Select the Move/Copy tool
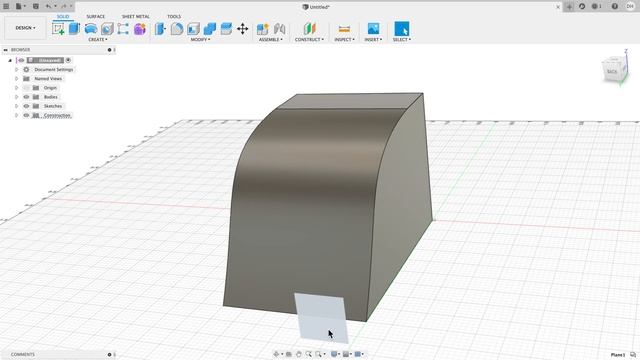 (x=242, y=29)
